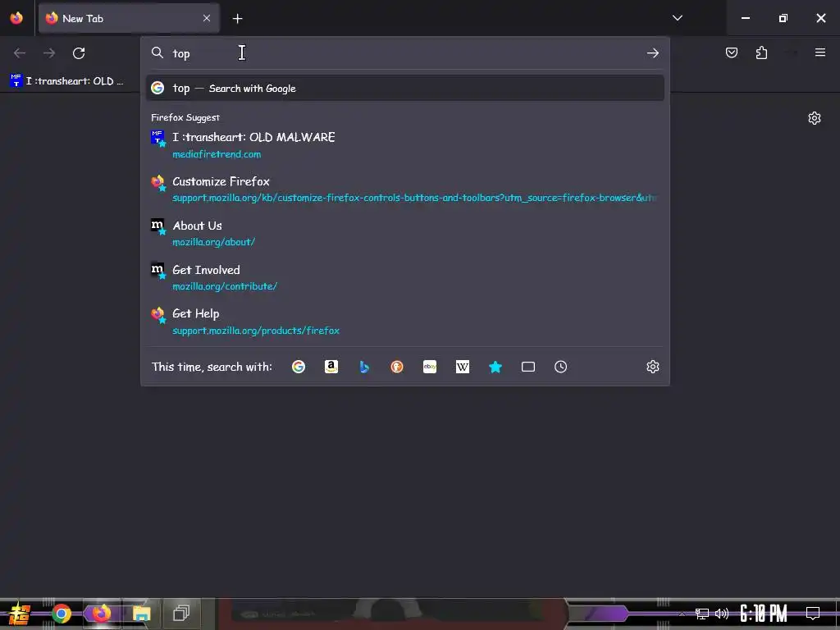
Task: Select the Bing search shortcut icon
Action: point(364,367)
